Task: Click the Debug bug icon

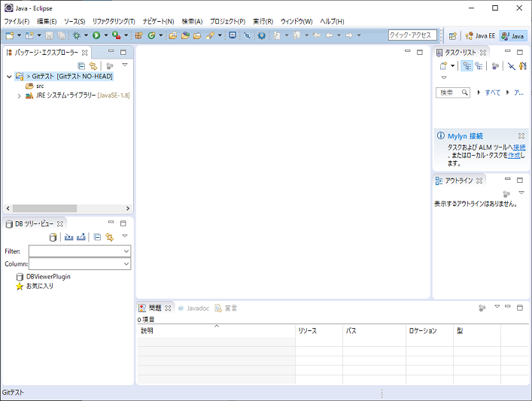Action: coord(77,35)
